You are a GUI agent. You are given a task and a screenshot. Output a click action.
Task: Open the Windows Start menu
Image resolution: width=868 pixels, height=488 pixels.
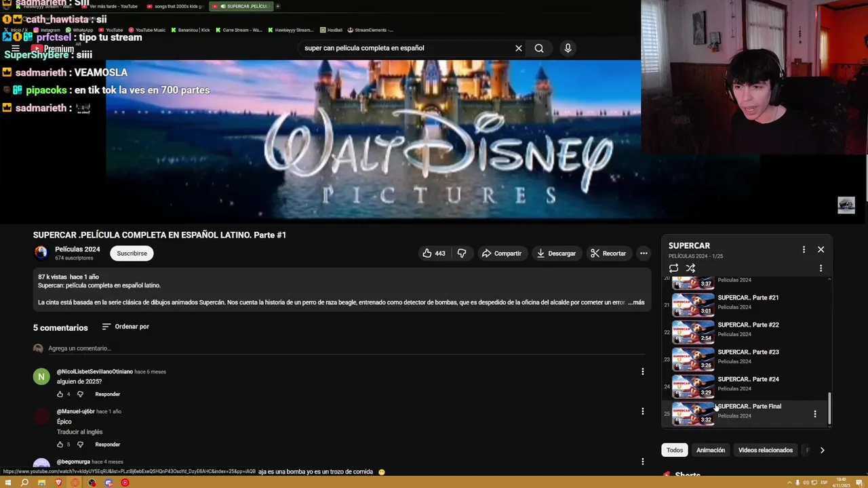coord(8,483)
